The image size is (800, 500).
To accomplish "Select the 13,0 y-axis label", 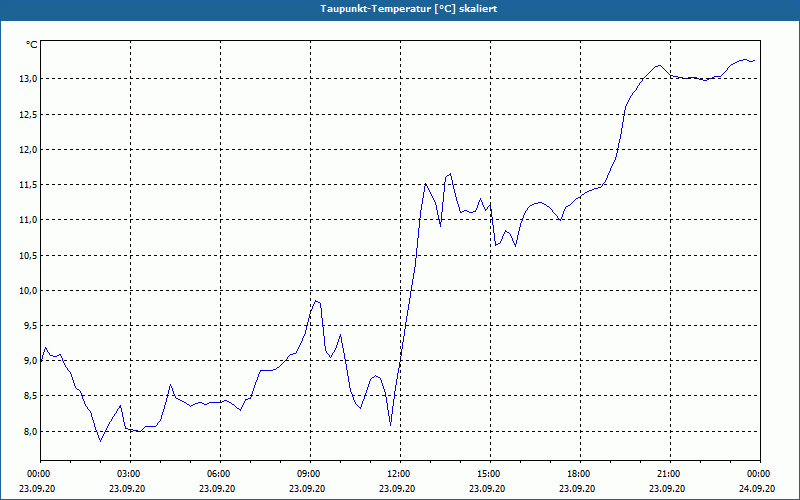I will pyautogui.click(x=29, y=79).
